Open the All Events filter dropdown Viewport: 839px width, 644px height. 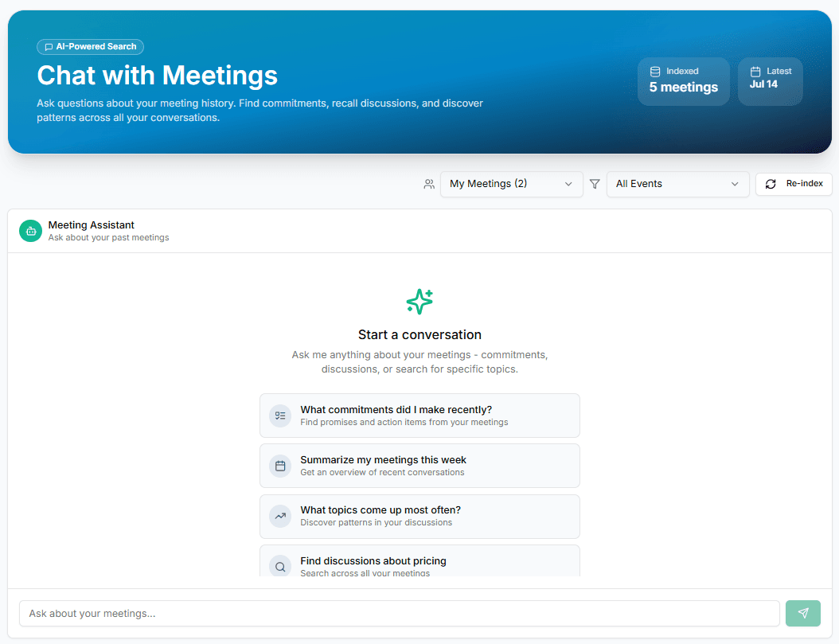[677, 184]
